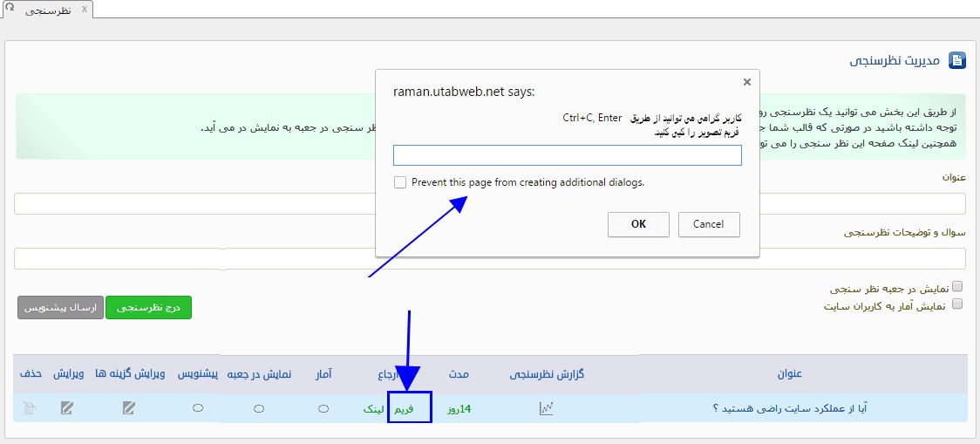Viewport: 980px width, 444px height.
Task: Enable 'Prevent this page from creating additional dialogs'
Action: point(400,182)
